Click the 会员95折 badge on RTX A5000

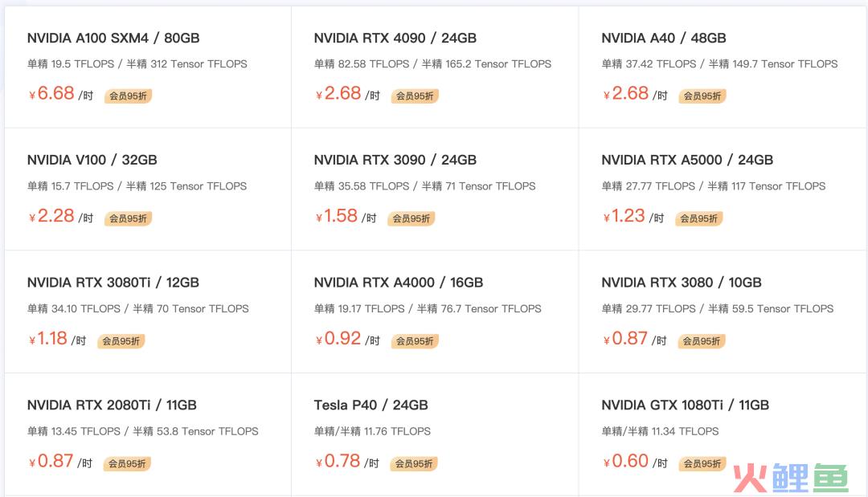pyautogui.click(x=698, y=218)
